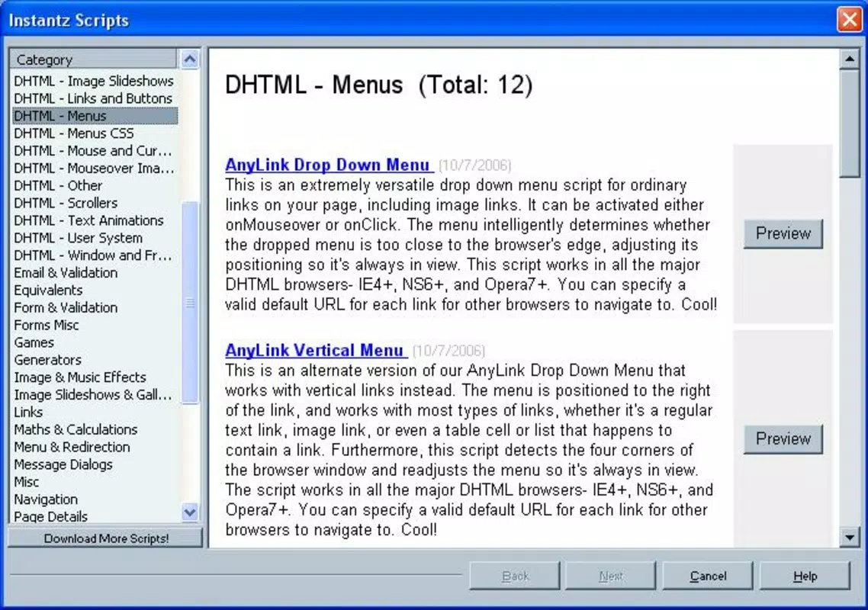Open AnyLink Drop Down Menu link
Viewport: 868px width, 610px height.
328,165
